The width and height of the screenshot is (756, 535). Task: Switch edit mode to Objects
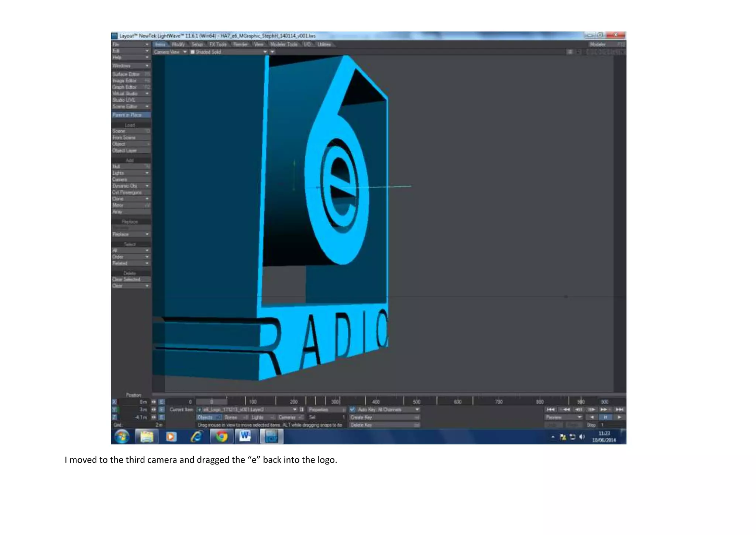209,417
